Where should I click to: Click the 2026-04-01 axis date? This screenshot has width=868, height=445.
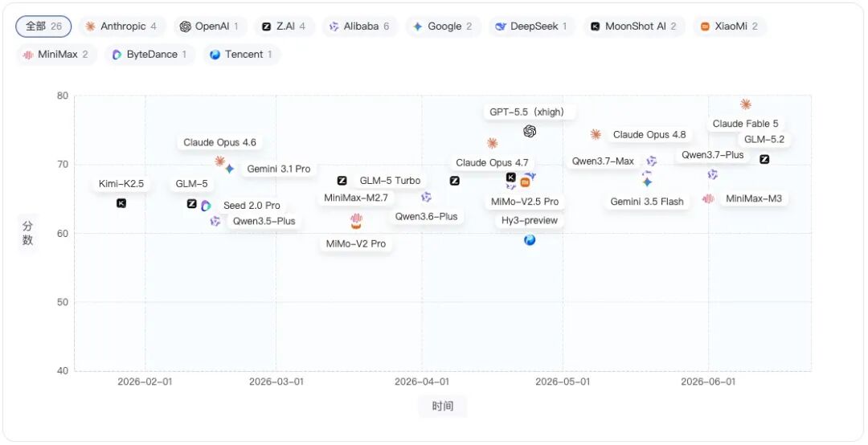click(422, 382)
